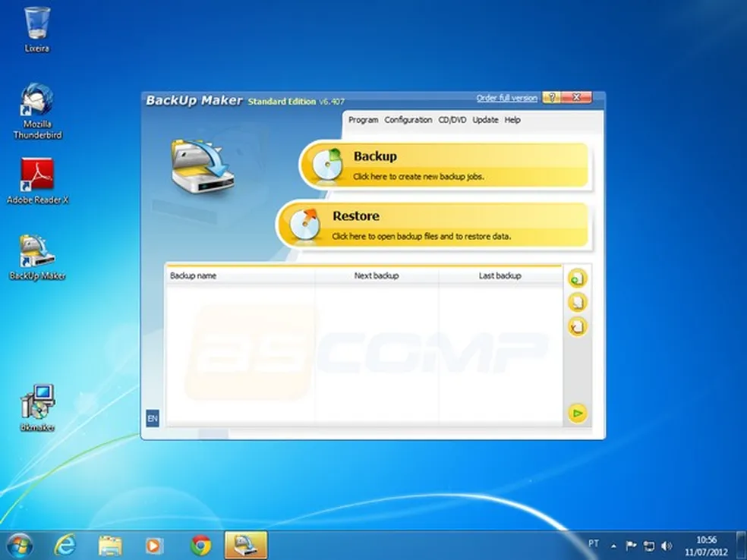This screenshot has width=747, height=560.
Task: Open the Program menu
Action: tap(363, 120)
